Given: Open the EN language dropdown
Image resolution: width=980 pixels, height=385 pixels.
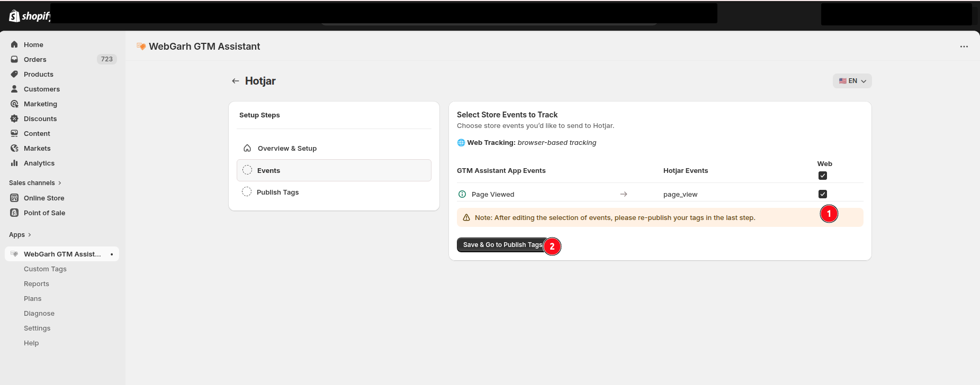Looking at the screenshot, I should (x=852, y=81).
